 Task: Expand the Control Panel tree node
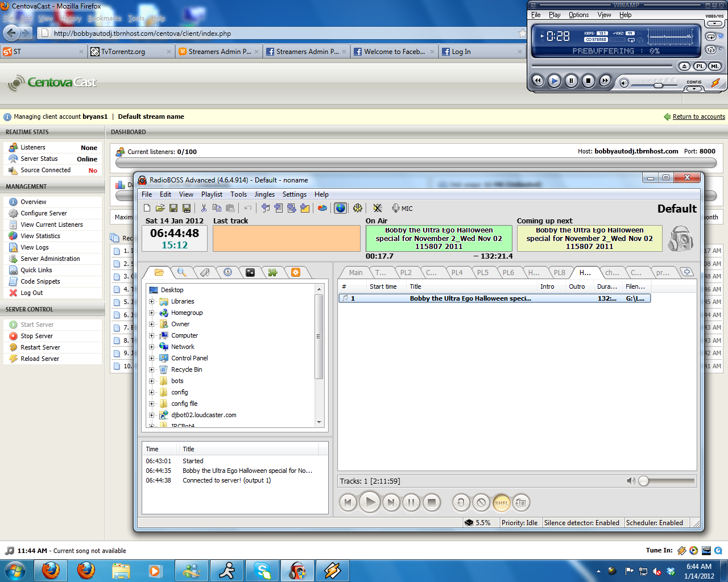tap(152, 358)
